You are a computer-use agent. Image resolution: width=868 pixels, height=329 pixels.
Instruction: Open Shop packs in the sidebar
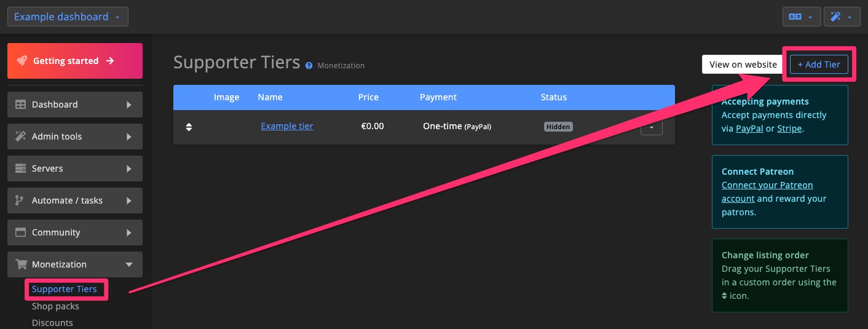point(55,306)
